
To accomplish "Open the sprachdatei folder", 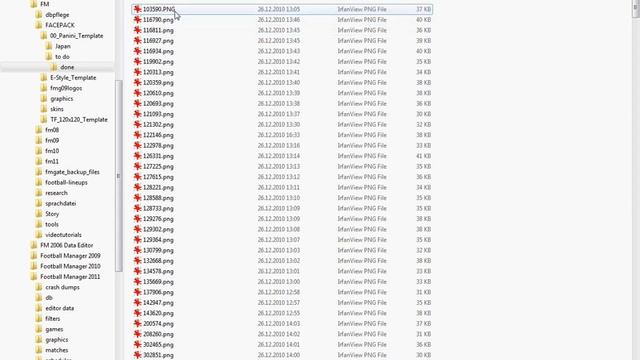I will coord(60,203).
